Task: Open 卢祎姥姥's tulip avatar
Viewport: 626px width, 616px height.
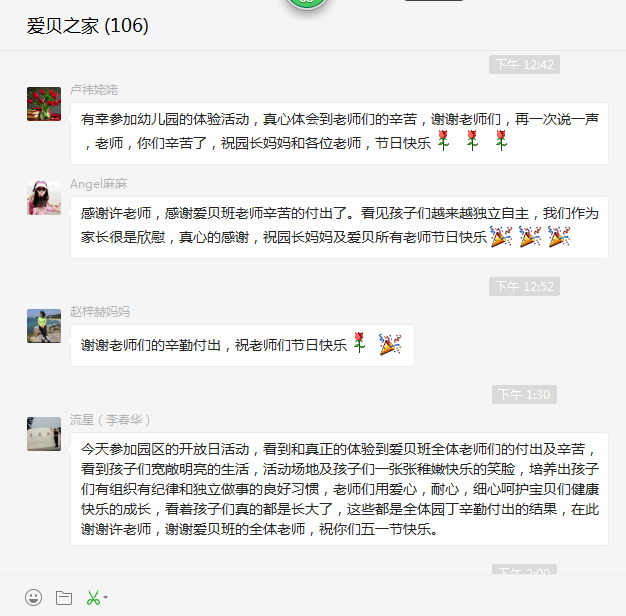Action: (x=44, y=104)
